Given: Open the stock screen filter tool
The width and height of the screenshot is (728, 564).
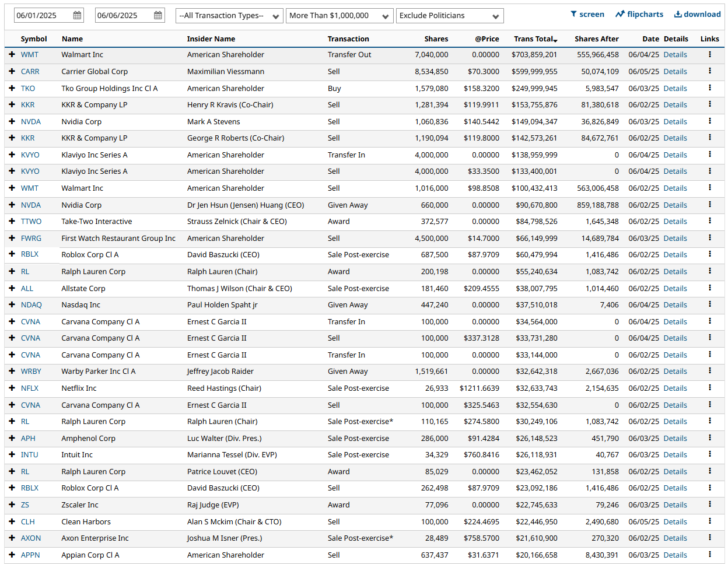Looking at the screenshot, I should [x=587, y=14].
